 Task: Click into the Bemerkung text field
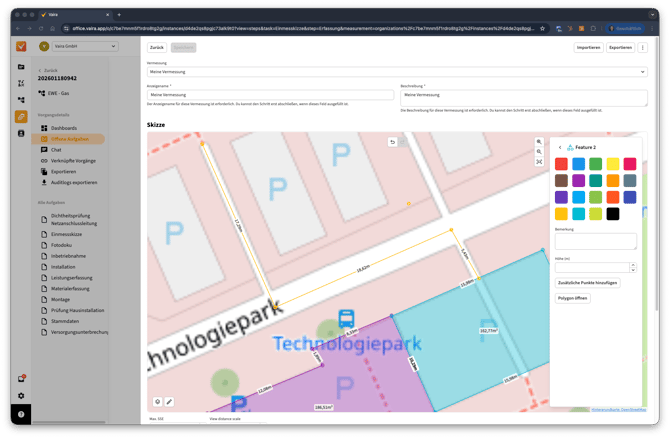[x=595, y=241]
